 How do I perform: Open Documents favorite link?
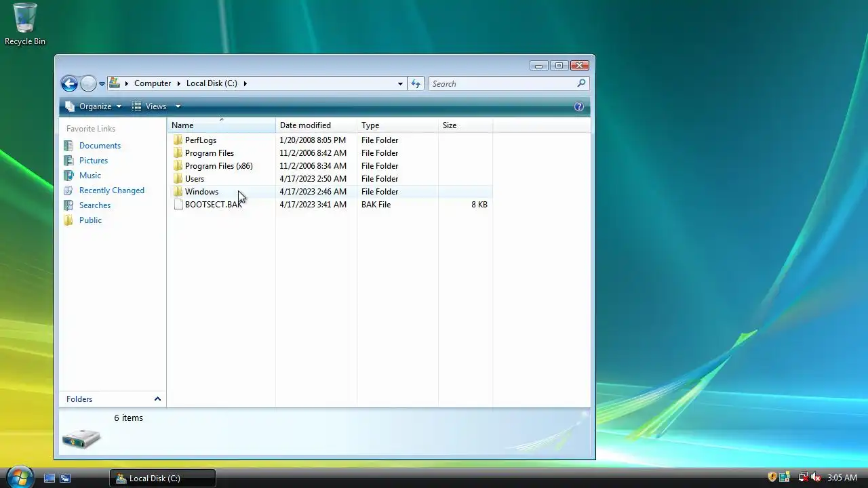pos(100,146)
